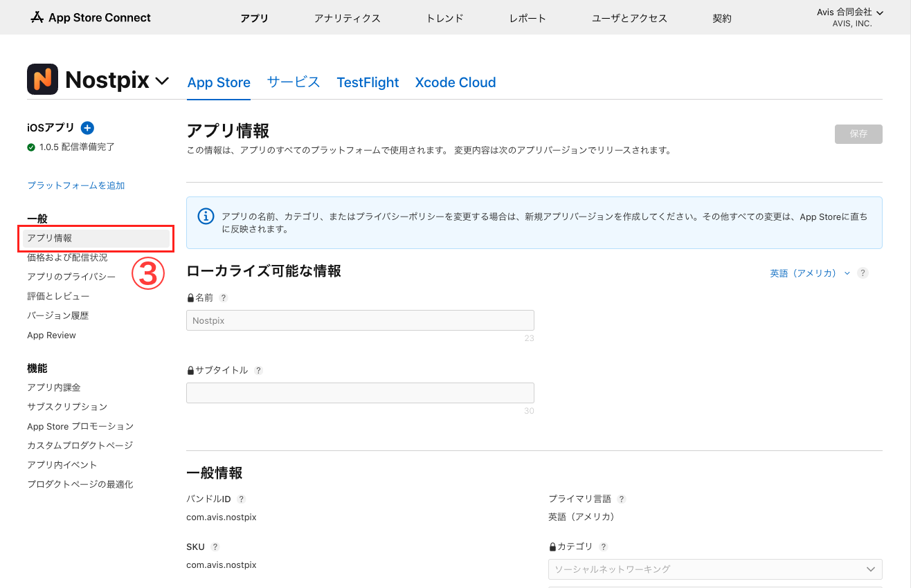
Task: Open アナリティクス in top navigation
Action: pos(347,19)
